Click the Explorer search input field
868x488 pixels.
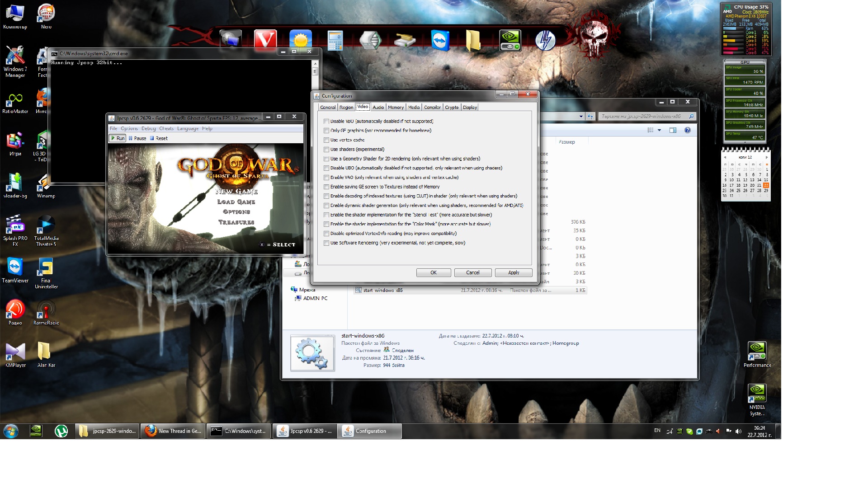[x=642, y=117]
